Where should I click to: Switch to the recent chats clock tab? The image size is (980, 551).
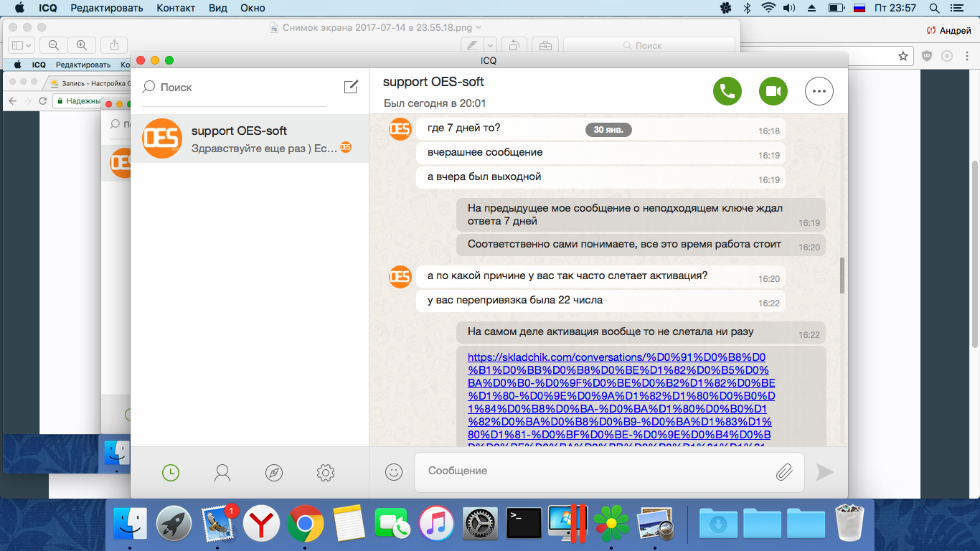coord(171,473)
